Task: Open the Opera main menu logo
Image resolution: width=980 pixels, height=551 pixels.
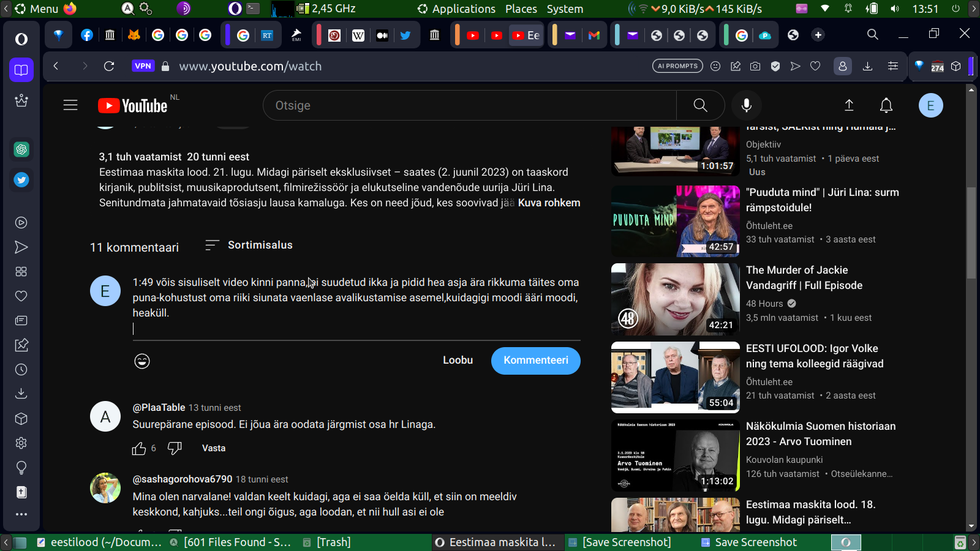Action: pos(21,39)
